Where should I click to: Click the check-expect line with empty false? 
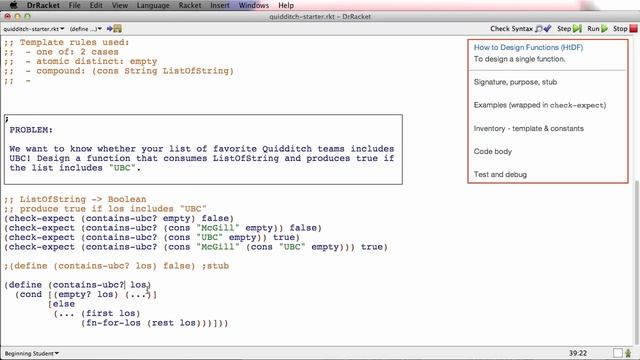coord(119,218)
